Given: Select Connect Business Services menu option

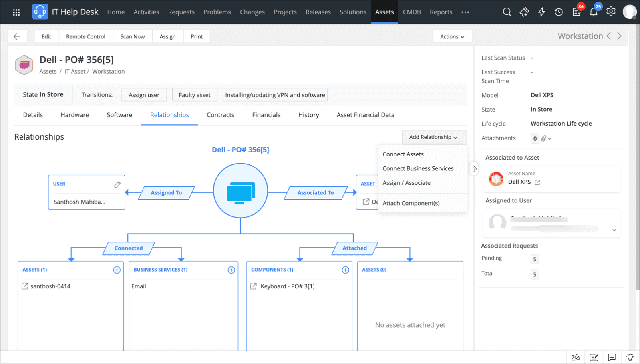Looking at the screenshot, I should [418, 168].
